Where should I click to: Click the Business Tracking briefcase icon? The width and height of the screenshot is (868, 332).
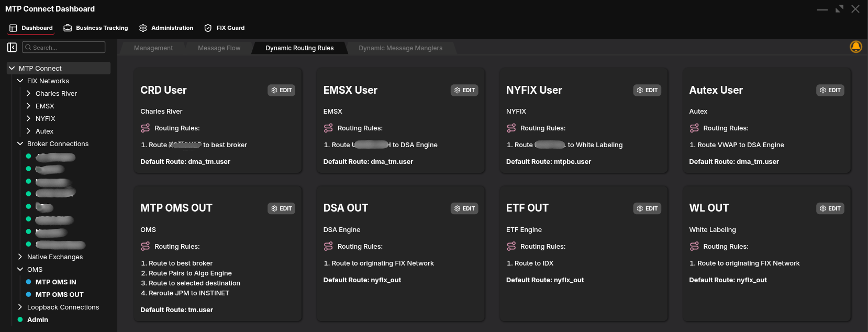[68, 28]
